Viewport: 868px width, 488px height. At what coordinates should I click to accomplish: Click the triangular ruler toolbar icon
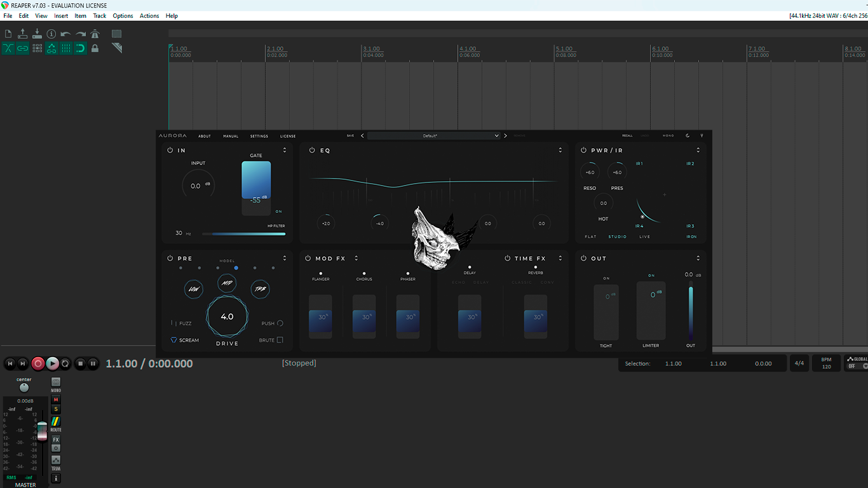[117, 48]
